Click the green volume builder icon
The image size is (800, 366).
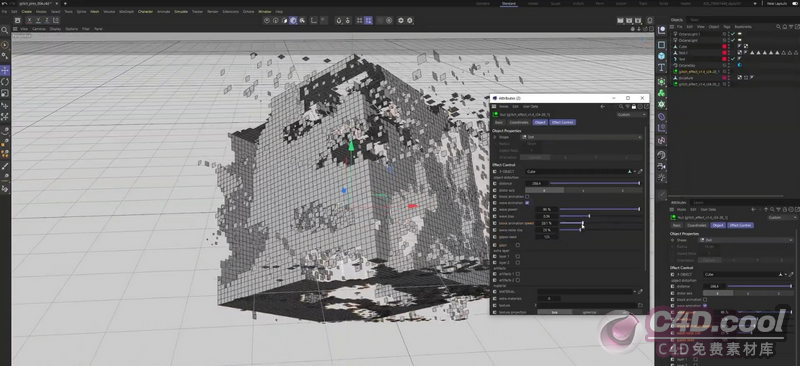662,93
